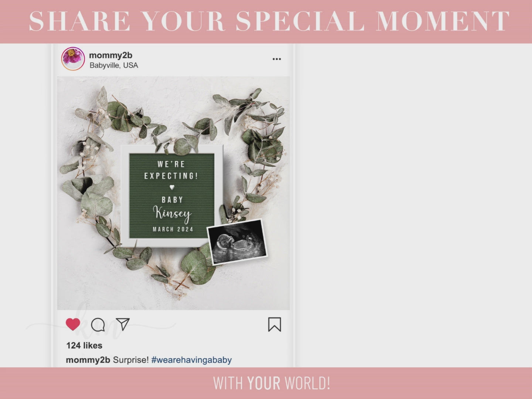Open comments with the speech bubble icon
The width and height of the screenshot is (532, 399).
point(98,325)
